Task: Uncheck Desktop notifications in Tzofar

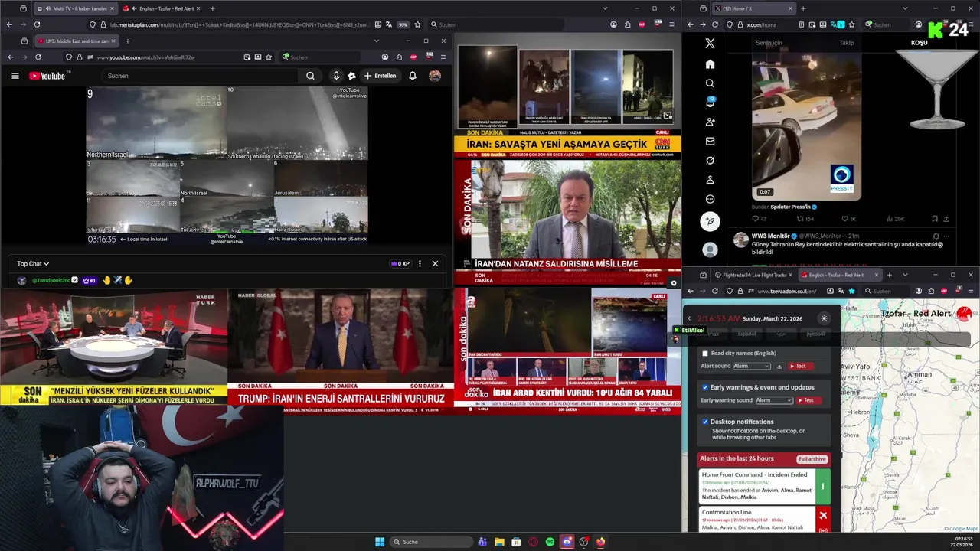Action: pyautogui.click(x=705, y=422)
